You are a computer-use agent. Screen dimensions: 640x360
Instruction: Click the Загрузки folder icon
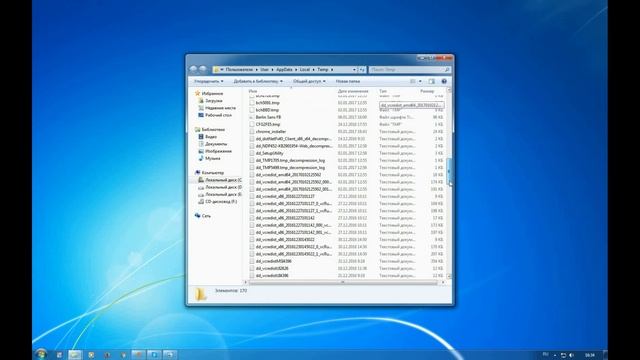(x=201, y=100)
